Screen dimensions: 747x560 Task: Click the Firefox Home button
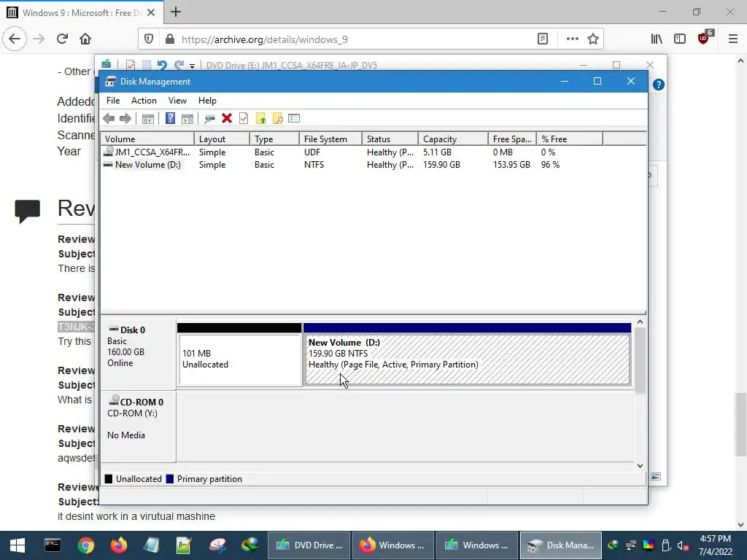pos(85,39)
